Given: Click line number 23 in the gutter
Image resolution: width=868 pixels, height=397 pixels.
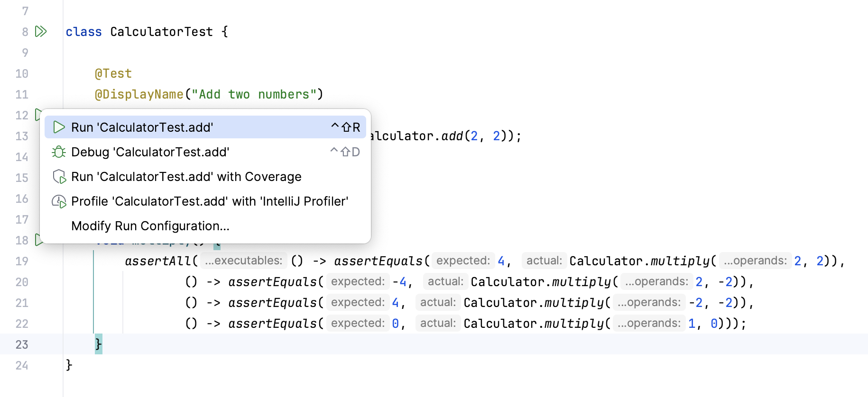Looking at the screenshot, I should [22, 344].
